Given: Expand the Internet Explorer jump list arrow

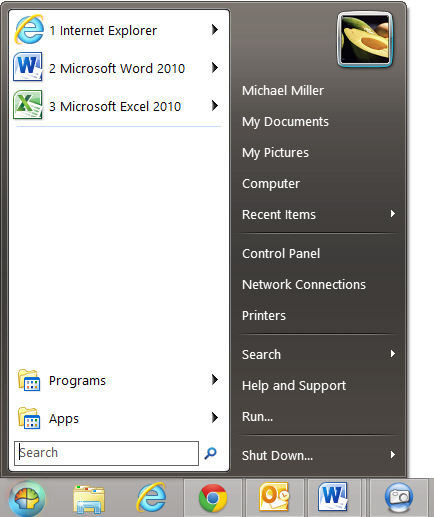Looking at the screenshot, I should 215,30.
